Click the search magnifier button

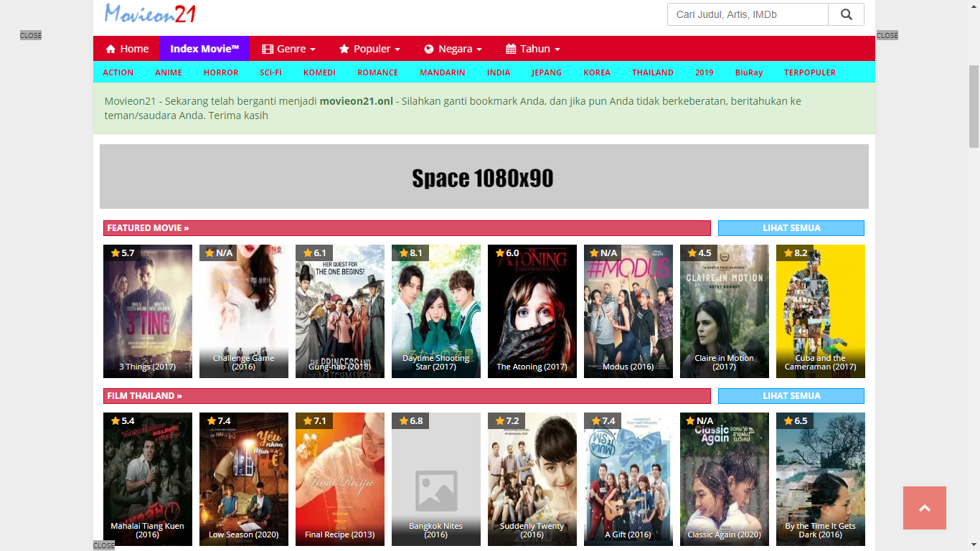[846, 14]
